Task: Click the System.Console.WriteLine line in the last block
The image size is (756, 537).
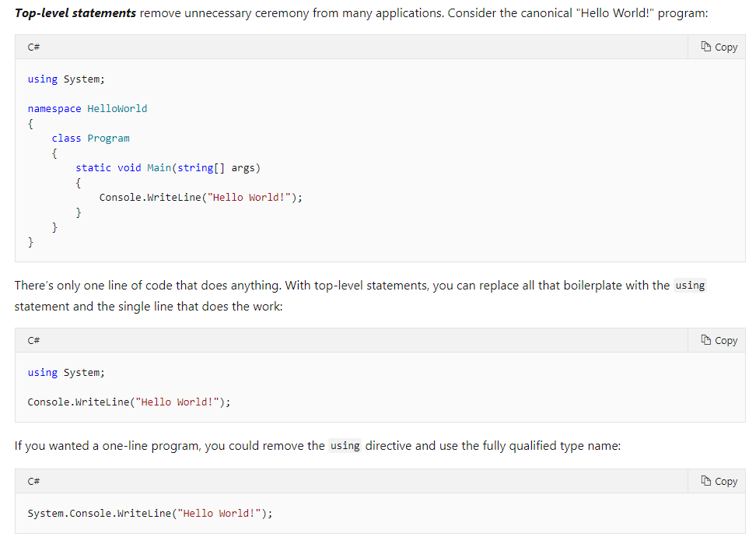Action: [150, 514]
